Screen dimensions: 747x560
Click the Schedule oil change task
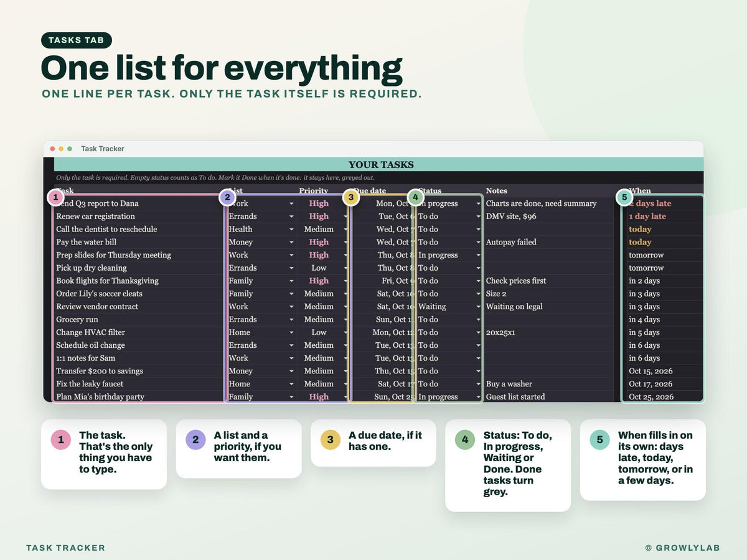[x=139, y=345]
